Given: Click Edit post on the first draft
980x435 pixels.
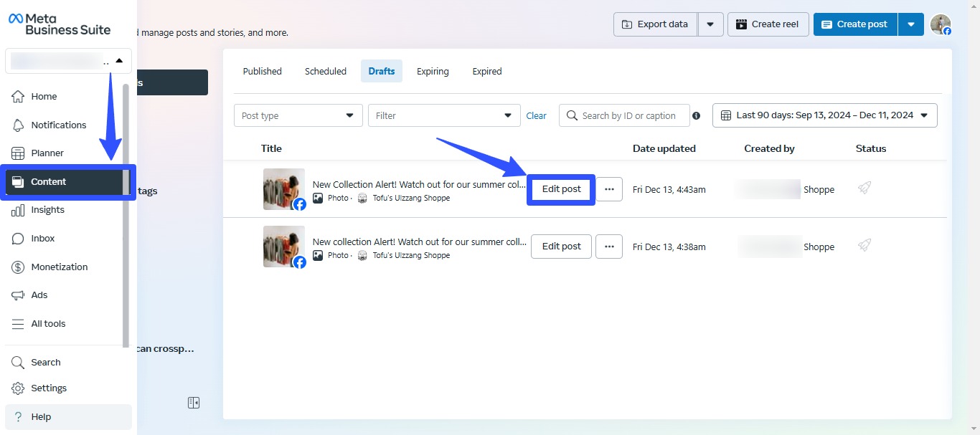Looking at the screenshot, I should 561,189.
